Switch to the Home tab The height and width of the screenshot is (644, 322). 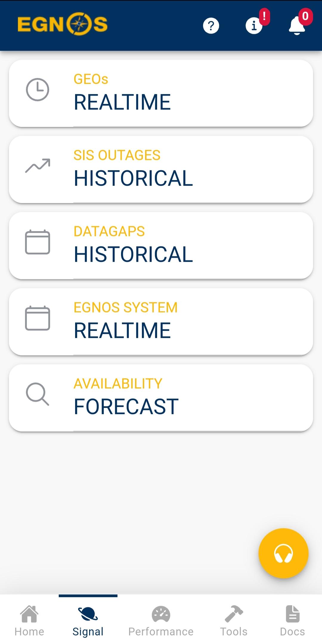click(29, 620)
